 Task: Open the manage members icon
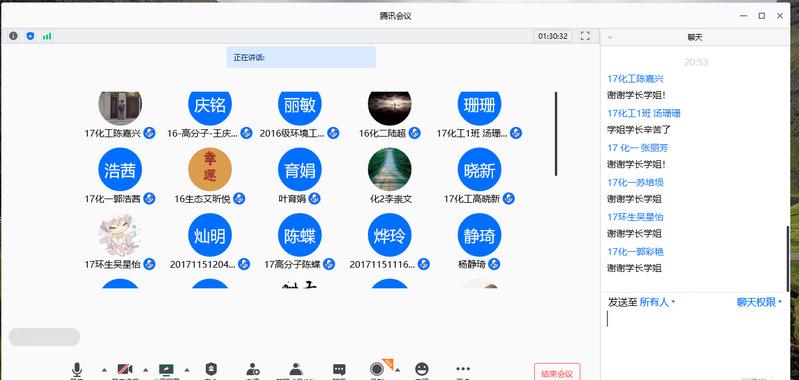[x=296, y=369]
